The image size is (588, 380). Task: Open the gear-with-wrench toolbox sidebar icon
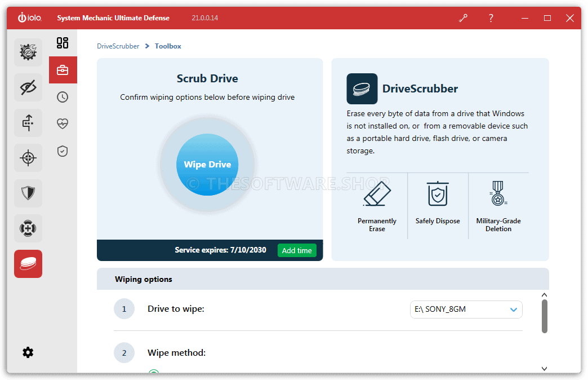28,52
